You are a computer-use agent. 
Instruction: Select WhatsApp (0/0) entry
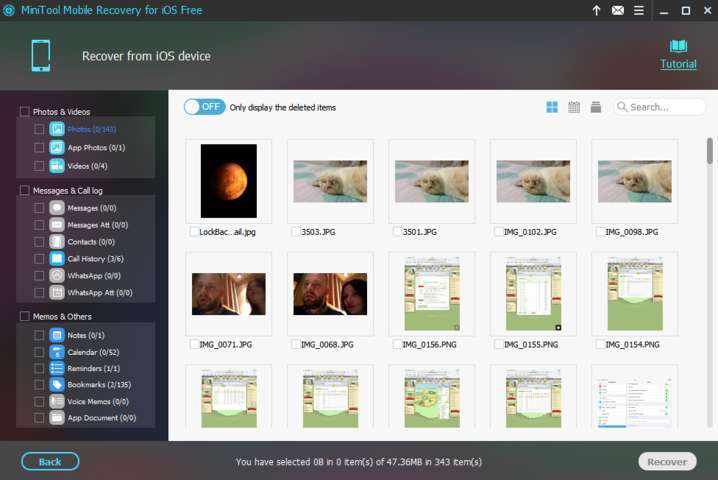point(94,276)
